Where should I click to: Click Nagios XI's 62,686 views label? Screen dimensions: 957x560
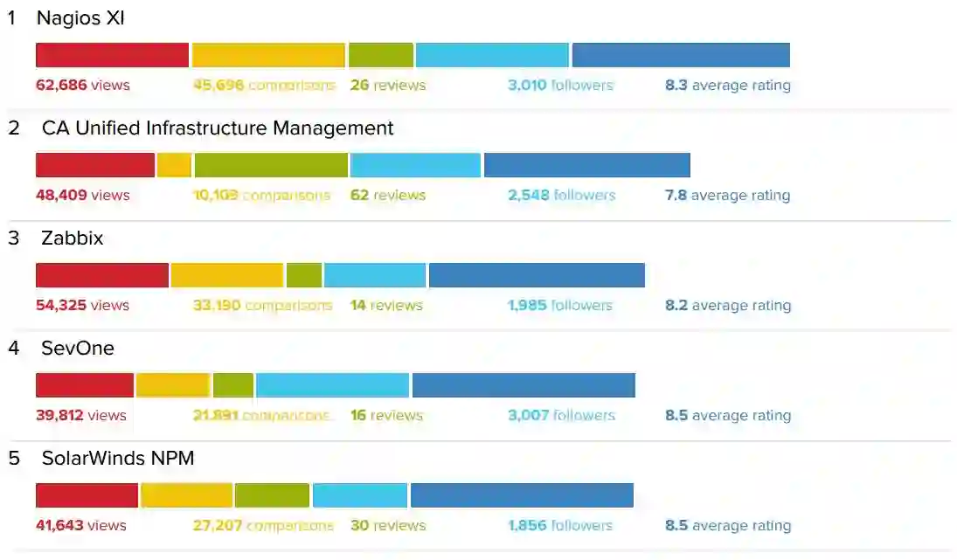(x=82, y=86)
